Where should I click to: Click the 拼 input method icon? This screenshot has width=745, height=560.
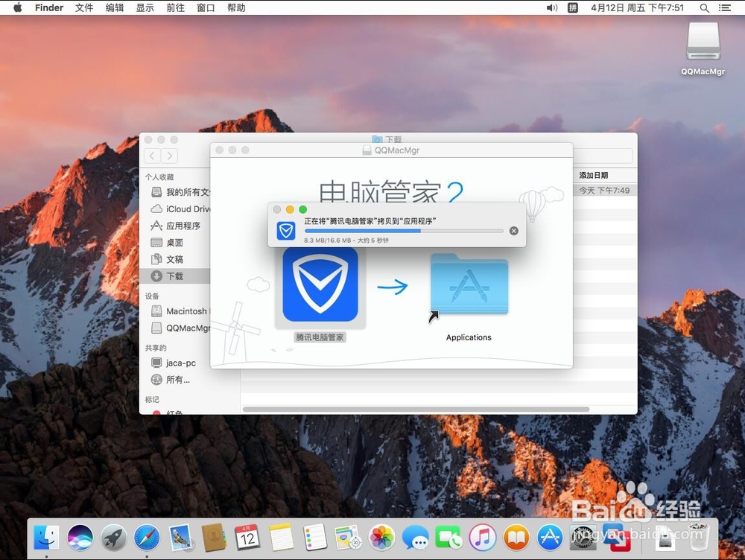pyautogui.click(x=573, y=7)
